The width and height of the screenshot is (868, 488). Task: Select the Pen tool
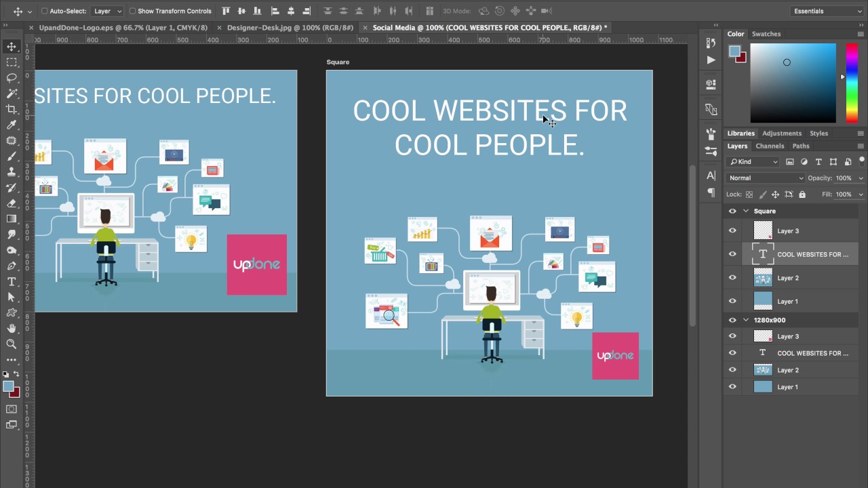click(12, 266)
